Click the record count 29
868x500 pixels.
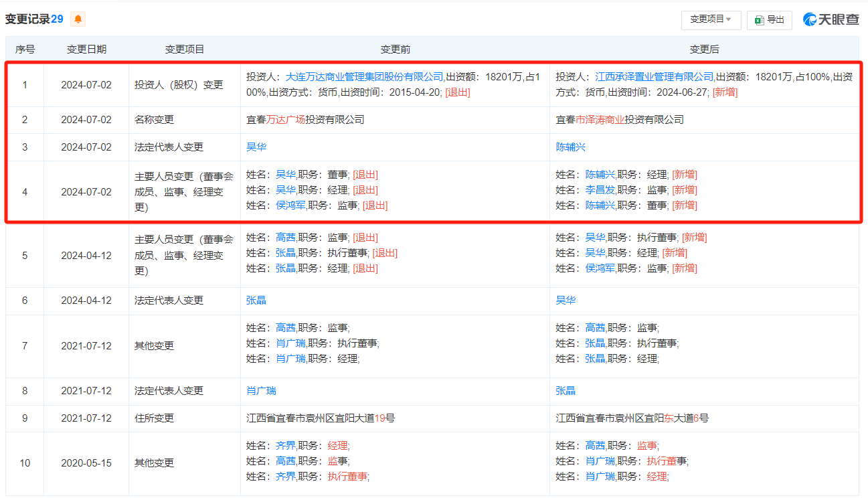tap(57, 19)
